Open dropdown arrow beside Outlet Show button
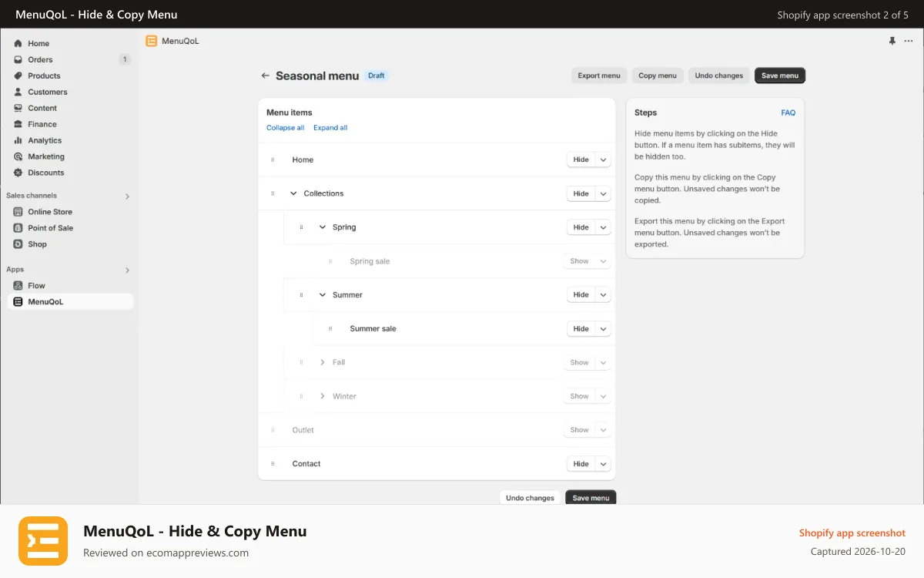924x578 pixels. (604, 430)
